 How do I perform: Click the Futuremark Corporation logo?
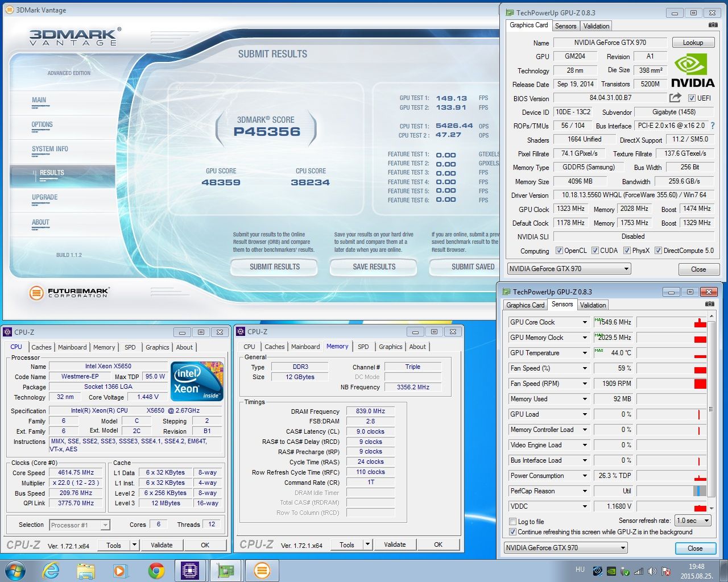pyautogui.click(x=69, y=293)
